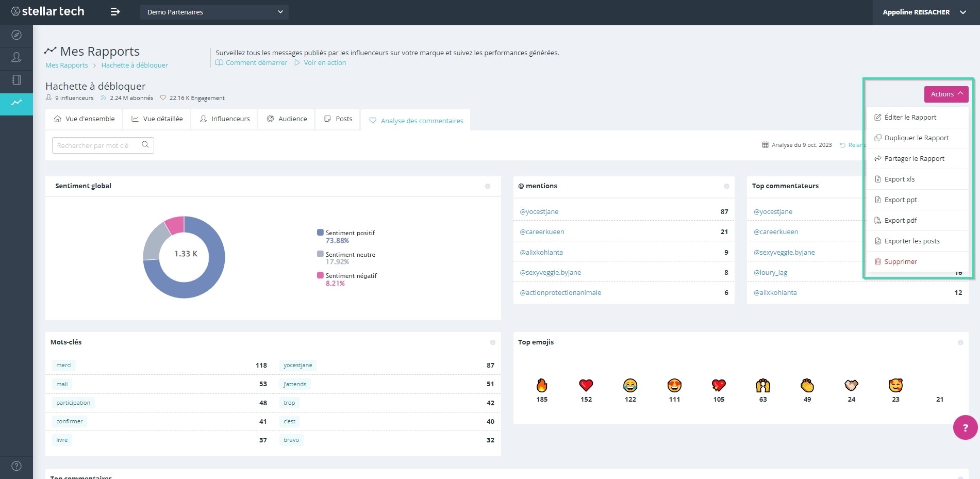The height and width of the screenshot is (479, 980).
Task: Click the search magnifier icon in keyword field
Action: click(145, 145)
